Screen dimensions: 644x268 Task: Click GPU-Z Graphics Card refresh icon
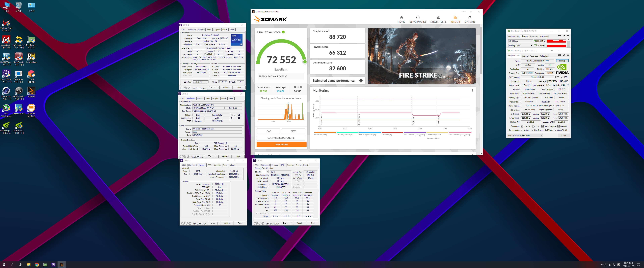(563, 55)
